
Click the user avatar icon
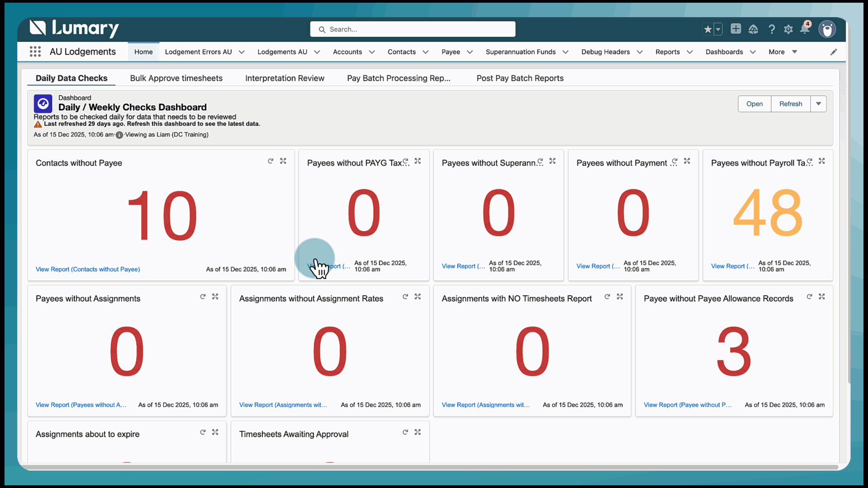(827, 29)
